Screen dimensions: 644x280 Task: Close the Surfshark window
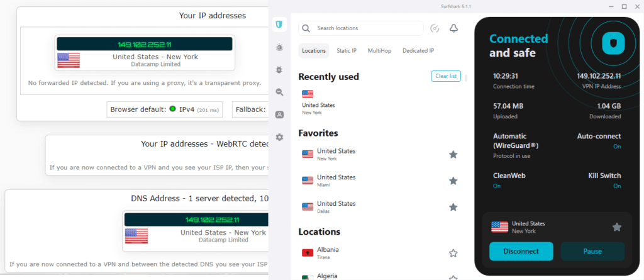(636, 6)
